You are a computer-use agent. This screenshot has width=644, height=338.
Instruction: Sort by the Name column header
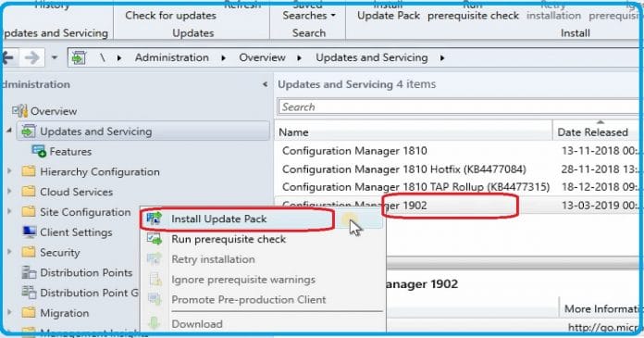click(414, 132)
